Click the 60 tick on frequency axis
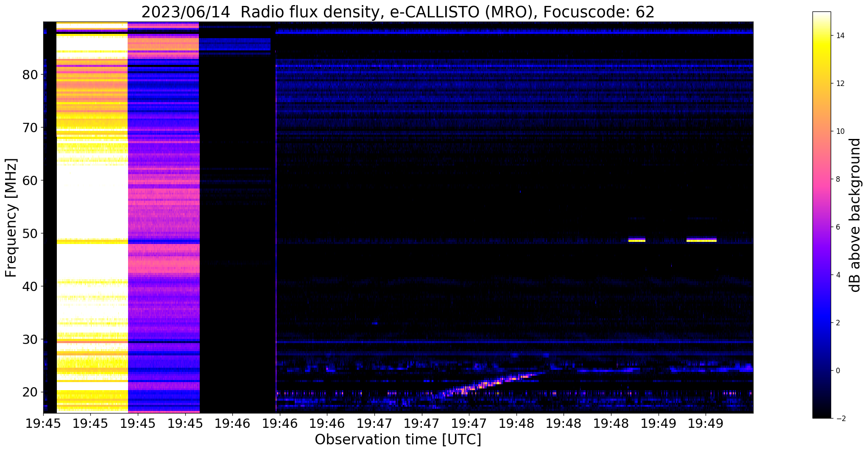Viewport: 868px width, 452px height. [30, 180]
